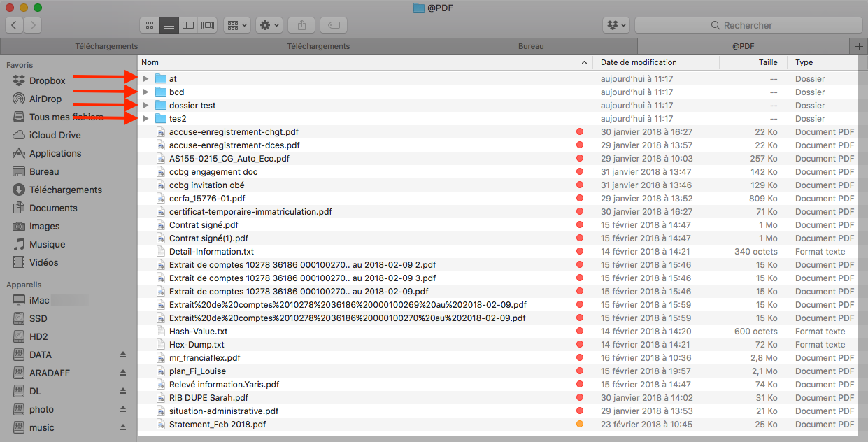
Task: Select accuse-enregistrement-chgt.pdf
Action: (x=234, y=132)
